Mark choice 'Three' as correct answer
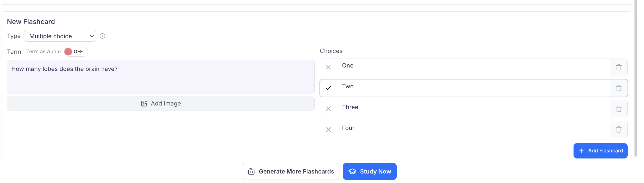Screen dimensions: 644x183 [x=328, y=109]
